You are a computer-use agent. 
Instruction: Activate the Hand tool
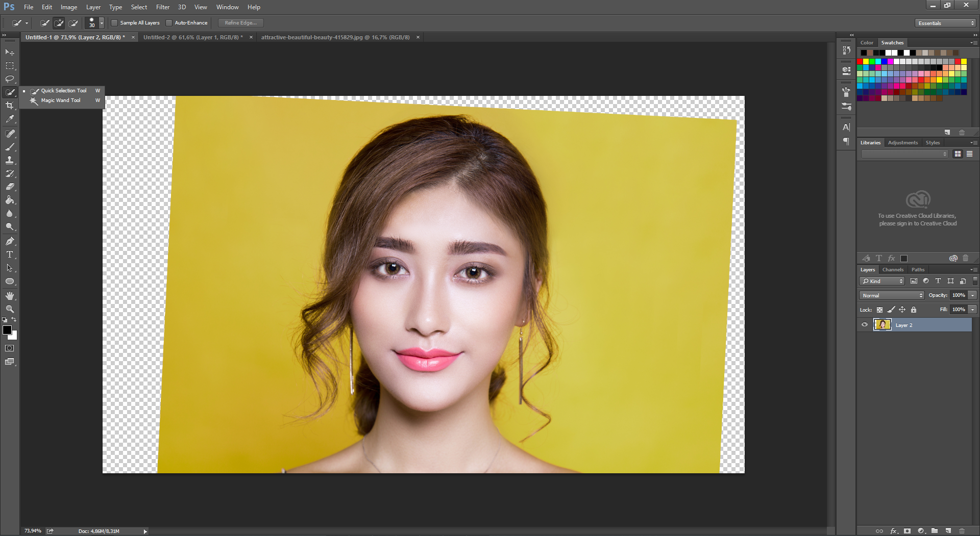10,296
